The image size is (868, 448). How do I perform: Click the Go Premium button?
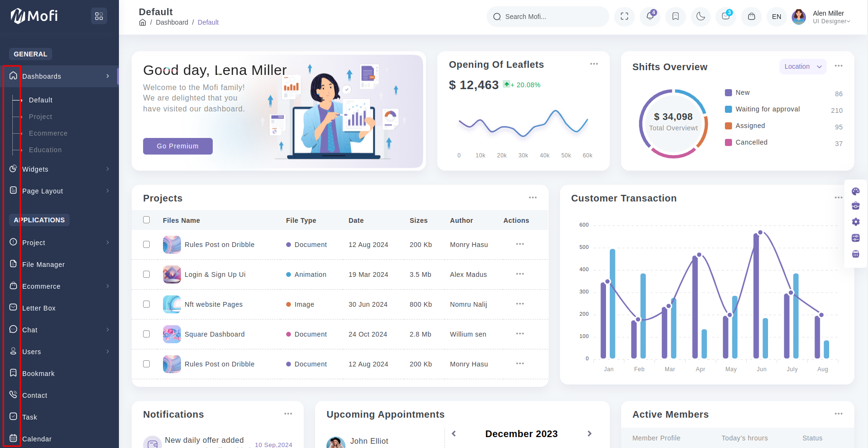(x=178, y=146)
